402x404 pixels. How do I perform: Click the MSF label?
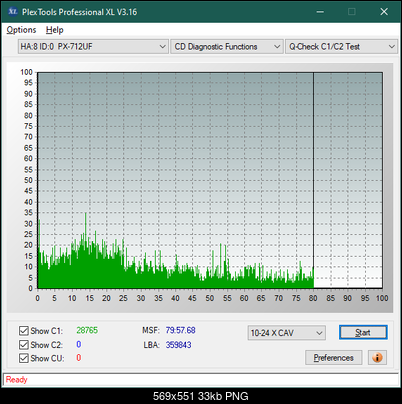click(x=151, y=330)
